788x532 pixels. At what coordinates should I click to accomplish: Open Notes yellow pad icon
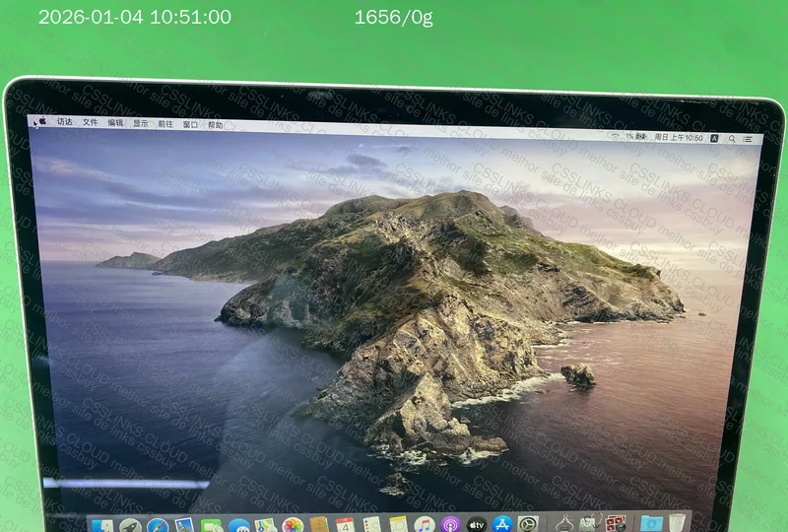399,524
